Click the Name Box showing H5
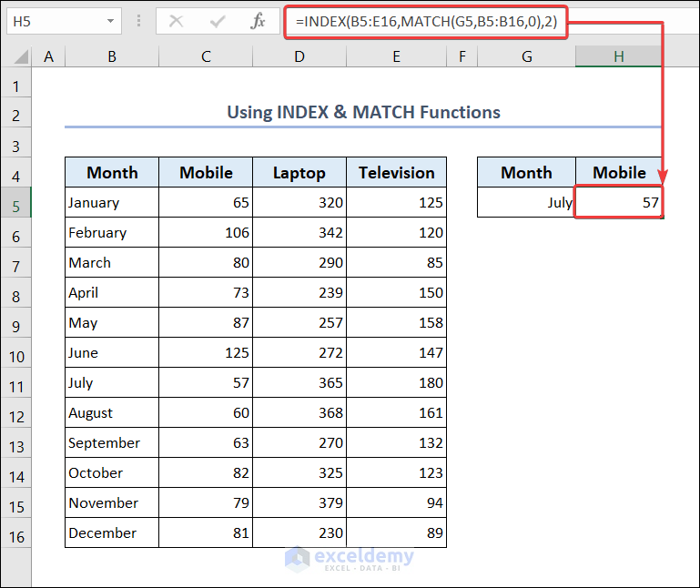Viewport: 700px width, 588px height. [x=64, y=21]
